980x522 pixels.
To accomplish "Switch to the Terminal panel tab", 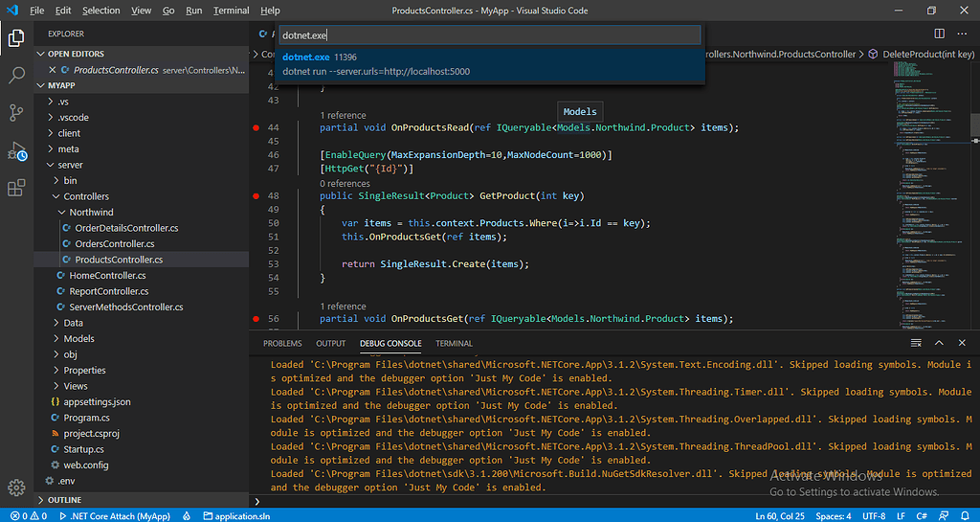I will (454, 343).
